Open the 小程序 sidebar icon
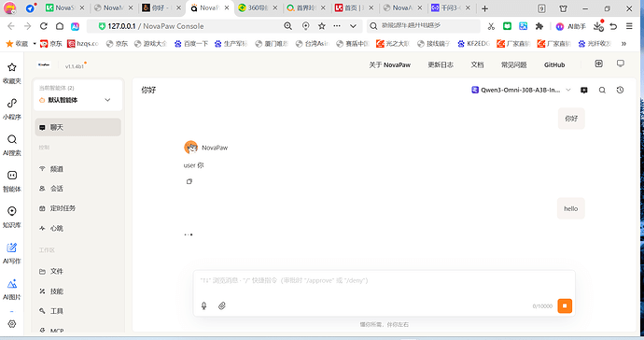The image size is (644, 340). click(12, 103)
